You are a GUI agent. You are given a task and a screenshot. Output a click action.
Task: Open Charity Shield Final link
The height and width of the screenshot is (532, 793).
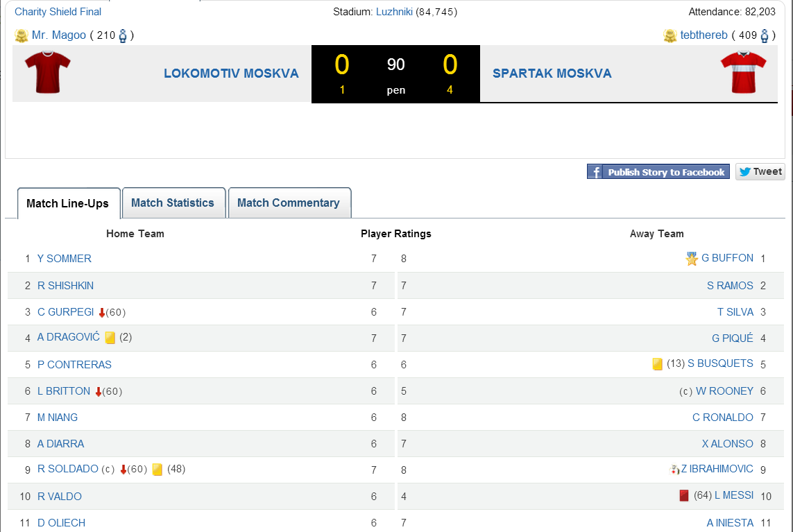[58, 12]
